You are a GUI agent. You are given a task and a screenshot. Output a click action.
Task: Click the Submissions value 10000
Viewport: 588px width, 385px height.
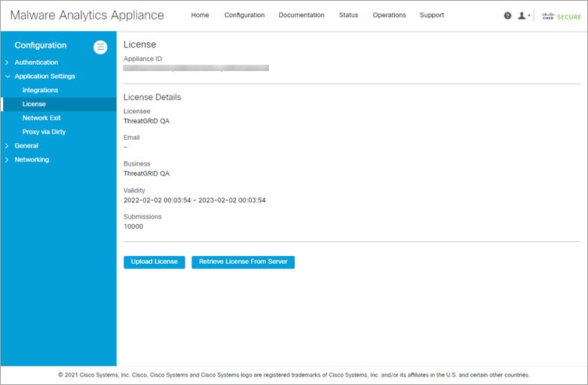[134, 226]
